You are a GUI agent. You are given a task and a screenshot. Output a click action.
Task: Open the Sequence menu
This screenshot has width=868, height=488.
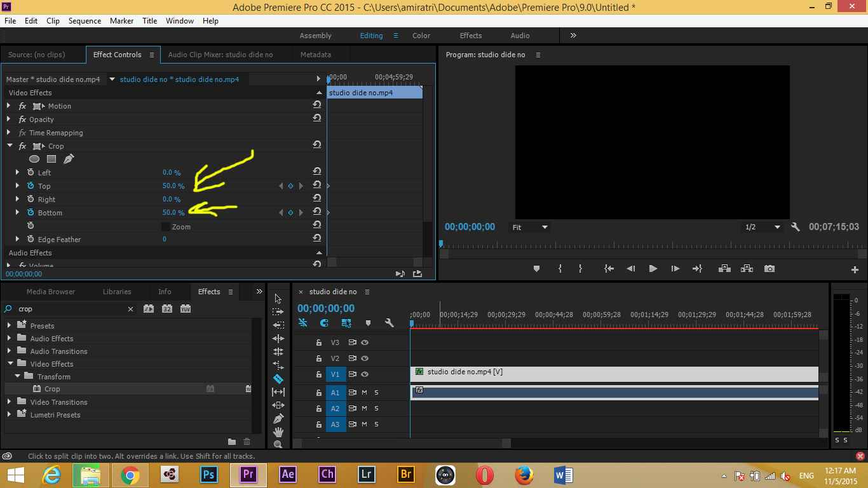coord(85,20)
